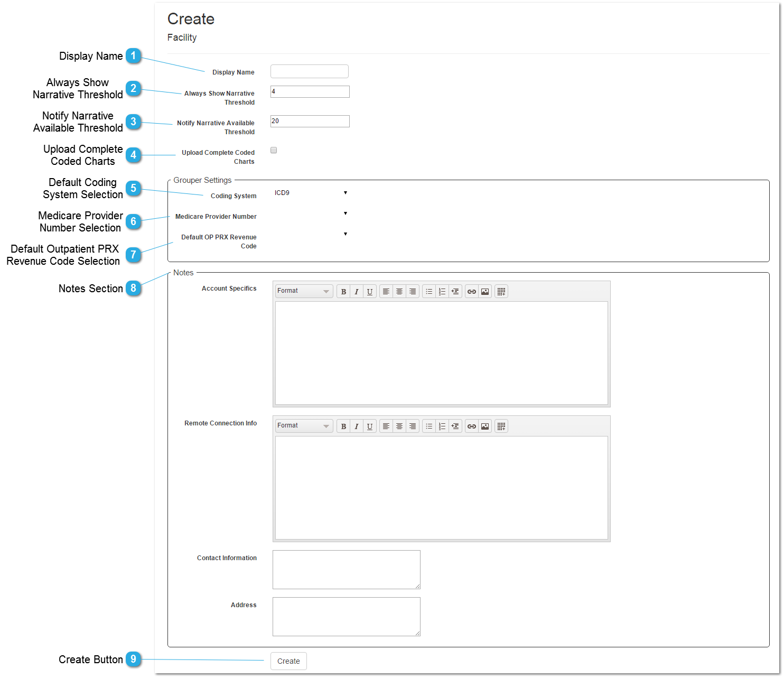
Task: Align left in Remote Connection Info editor
Action: click(386, 426)
